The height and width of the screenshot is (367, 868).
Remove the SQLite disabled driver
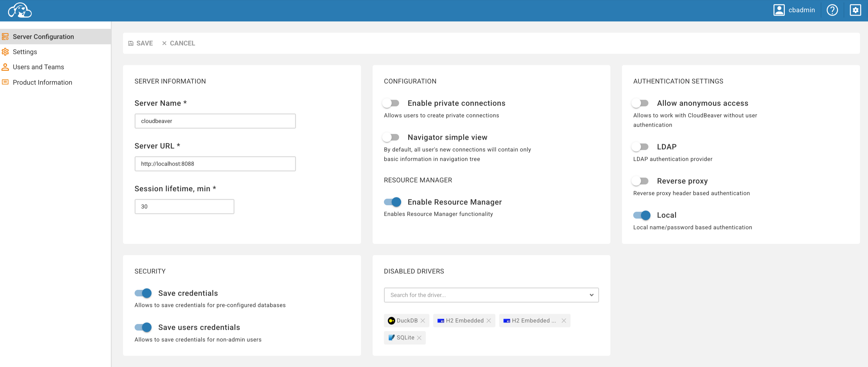(419, 338)
